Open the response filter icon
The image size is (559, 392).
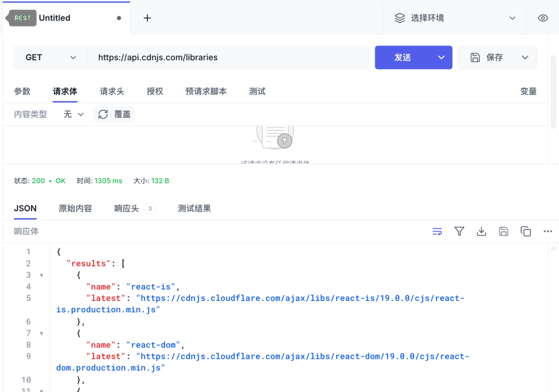459,231
